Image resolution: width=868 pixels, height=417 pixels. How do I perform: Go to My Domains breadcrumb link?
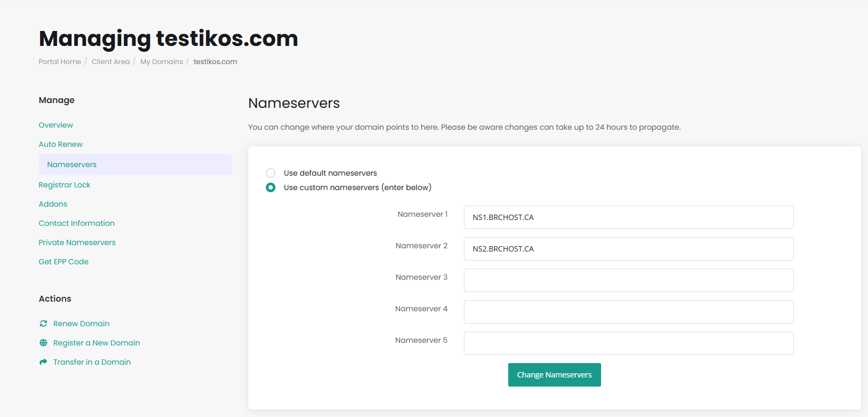(161, 62)
